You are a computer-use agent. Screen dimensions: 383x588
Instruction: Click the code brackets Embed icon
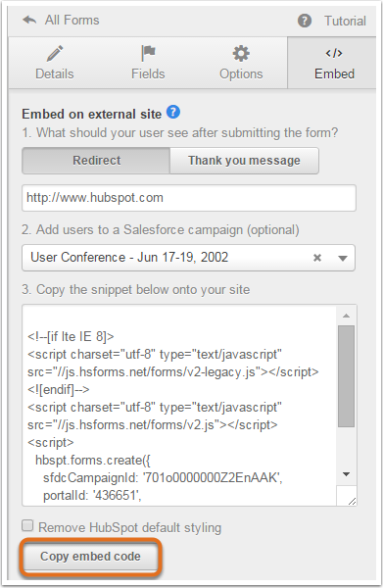point(334,53)
